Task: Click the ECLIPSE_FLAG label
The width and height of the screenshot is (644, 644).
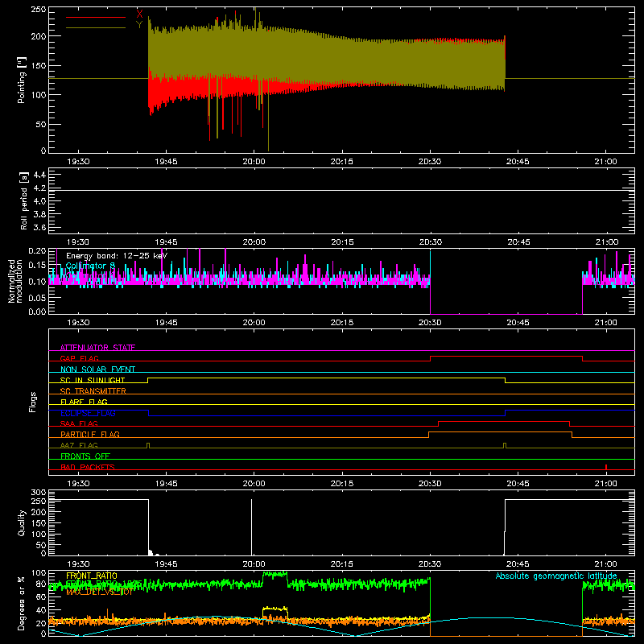Action: tap(88, 413)
